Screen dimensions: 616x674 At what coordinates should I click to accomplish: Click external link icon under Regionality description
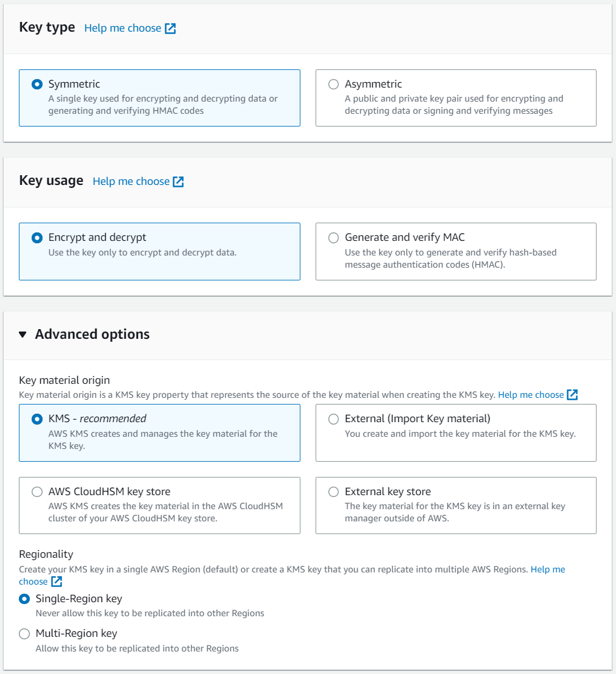pyautogui.click(x=57, y=582)
